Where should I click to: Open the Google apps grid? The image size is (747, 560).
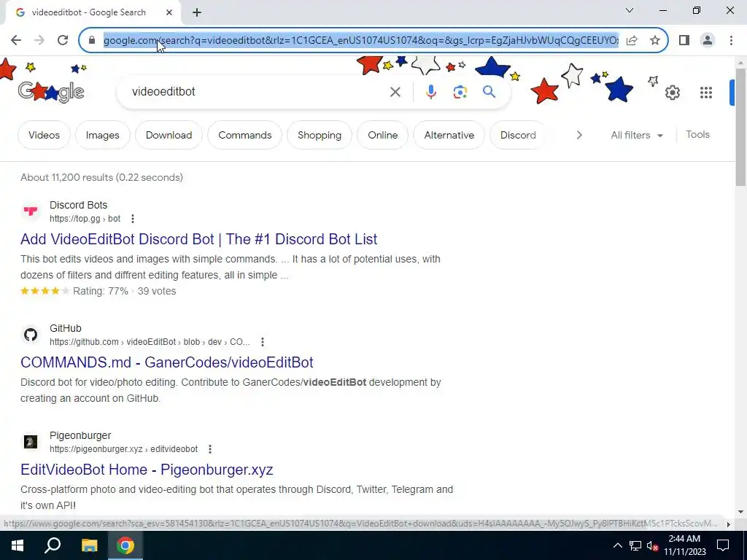(706, 93)
